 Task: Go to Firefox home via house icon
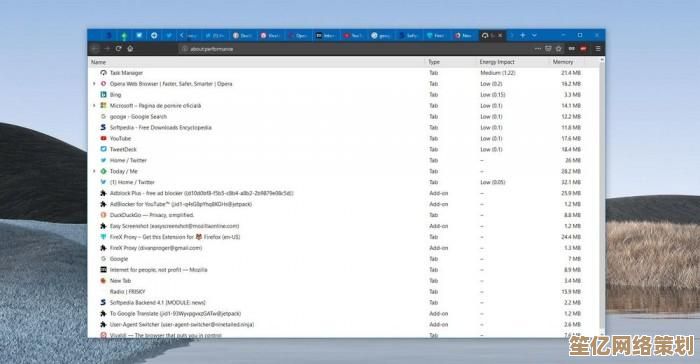(x=130, y=48)
